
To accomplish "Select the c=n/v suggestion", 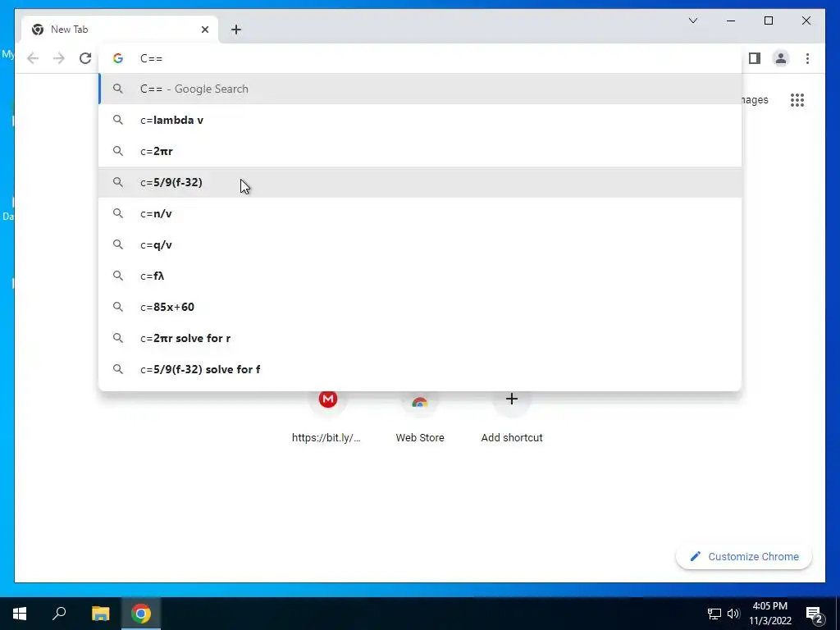I will pyautogui.click(x=420, y=213).
